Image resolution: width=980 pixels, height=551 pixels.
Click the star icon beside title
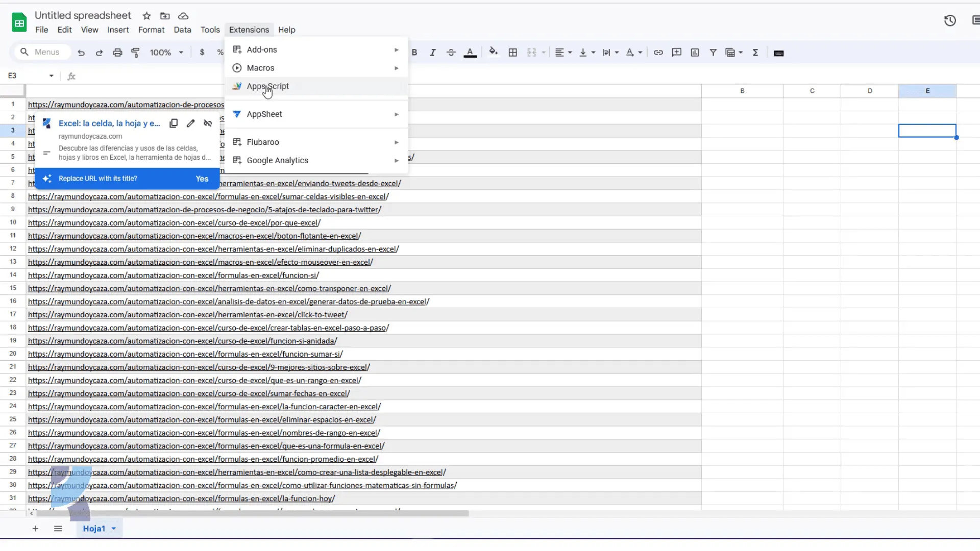click(146, 16)
